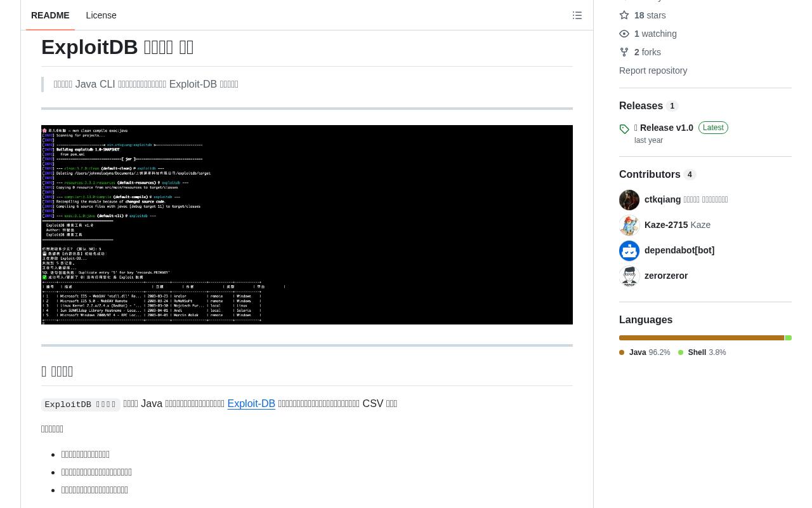Viewport: 812px width, 508px height.
Task: Click zerorzeror's avatar
Action: coord(629,276)
